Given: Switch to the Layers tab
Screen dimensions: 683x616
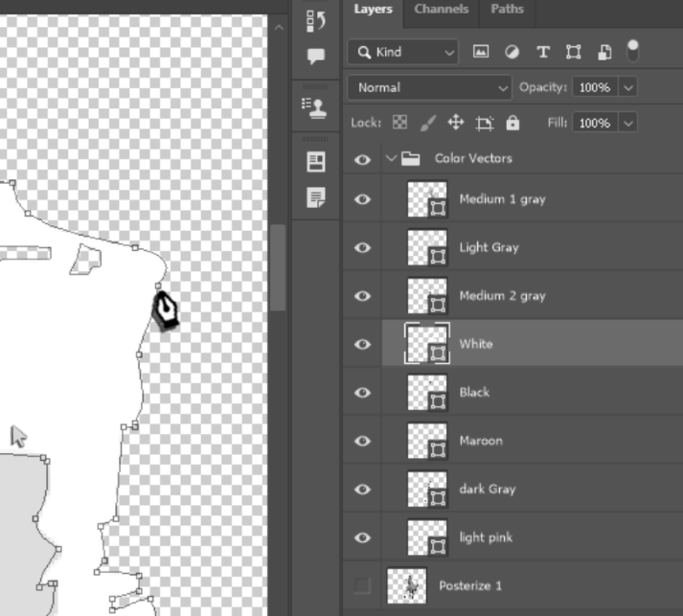Looking at the screenshot, I should click(373, 10).
